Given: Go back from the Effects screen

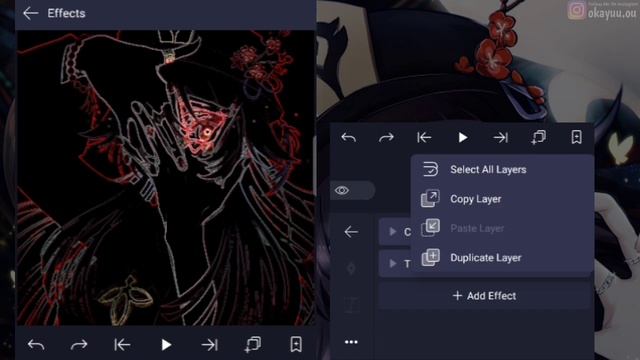Looking at the screenshot, I should pyautogui.click(x=31, y=13).
